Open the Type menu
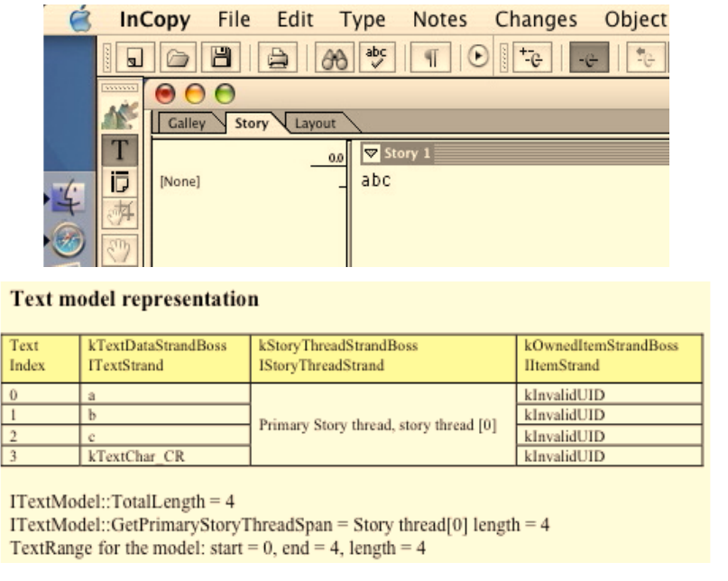This screenshot has width=728, height=581. [363, 20]
